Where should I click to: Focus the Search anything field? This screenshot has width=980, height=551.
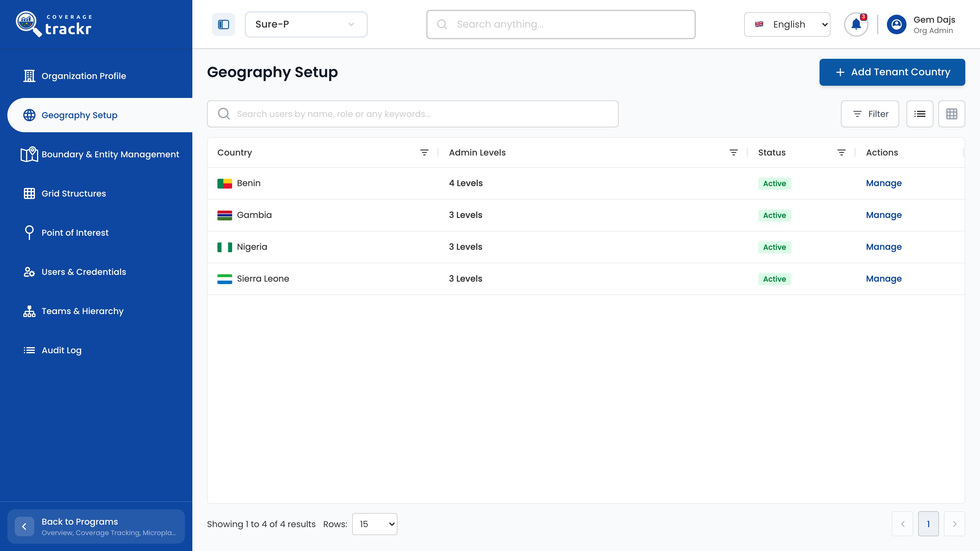[x=561, y=24]
